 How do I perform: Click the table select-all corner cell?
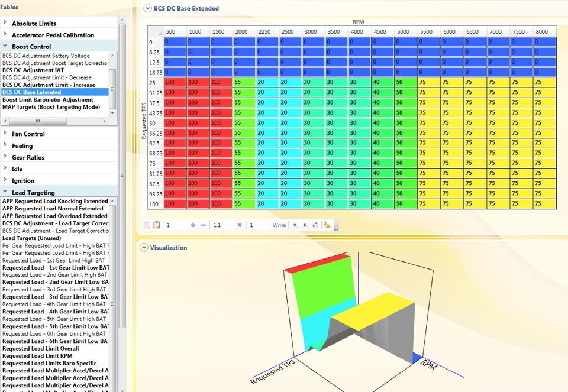(156, 31)
